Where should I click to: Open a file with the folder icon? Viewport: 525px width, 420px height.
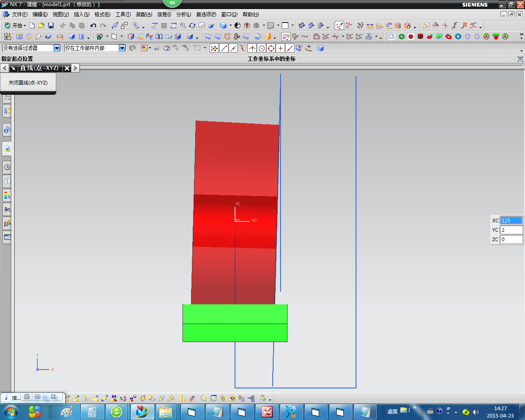pos(41,25)
